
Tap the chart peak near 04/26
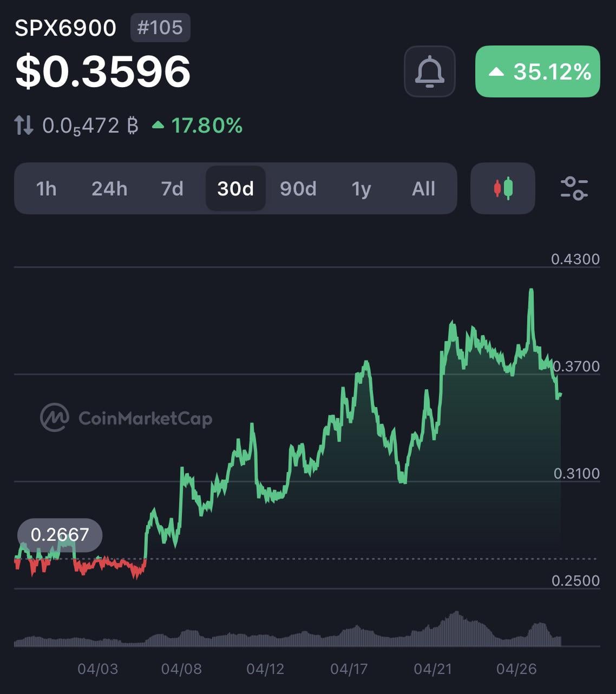point(531,291)
